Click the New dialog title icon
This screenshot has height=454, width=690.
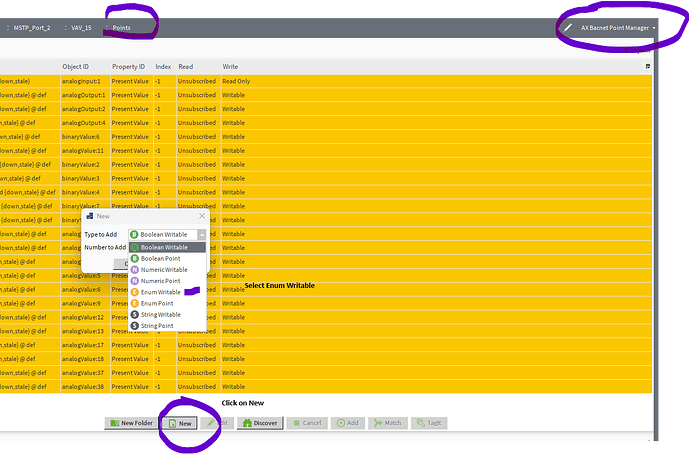pos(90,216)
